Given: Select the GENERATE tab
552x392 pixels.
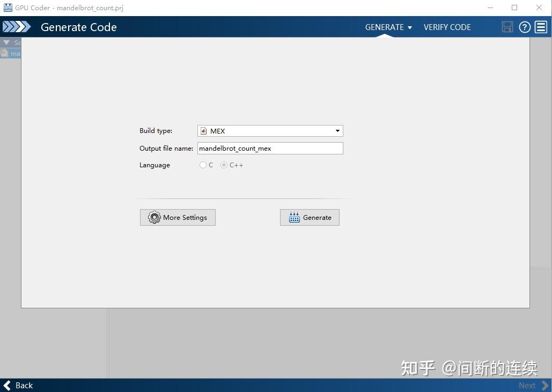Looking at the screenshot, I should coord(384,27).
